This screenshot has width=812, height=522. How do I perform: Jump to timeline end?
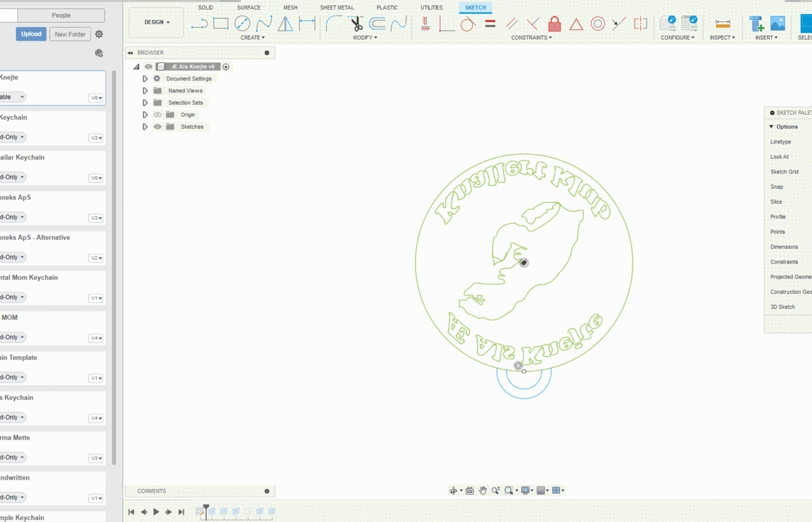[x=181, y=512]
